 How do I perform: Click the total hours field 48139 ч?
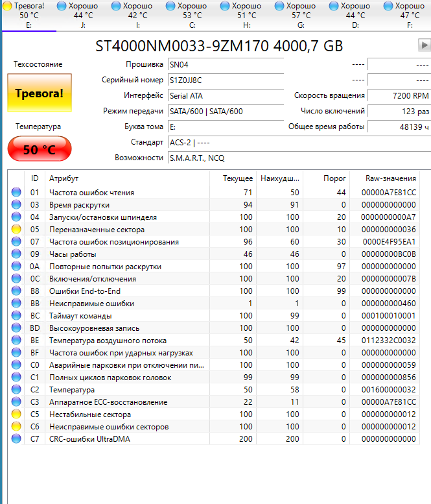point(399,127)
